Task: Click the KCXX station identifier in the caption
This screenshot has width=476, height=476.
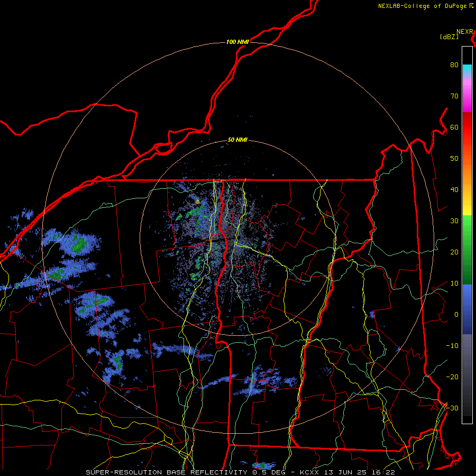Action: point(309,472)
